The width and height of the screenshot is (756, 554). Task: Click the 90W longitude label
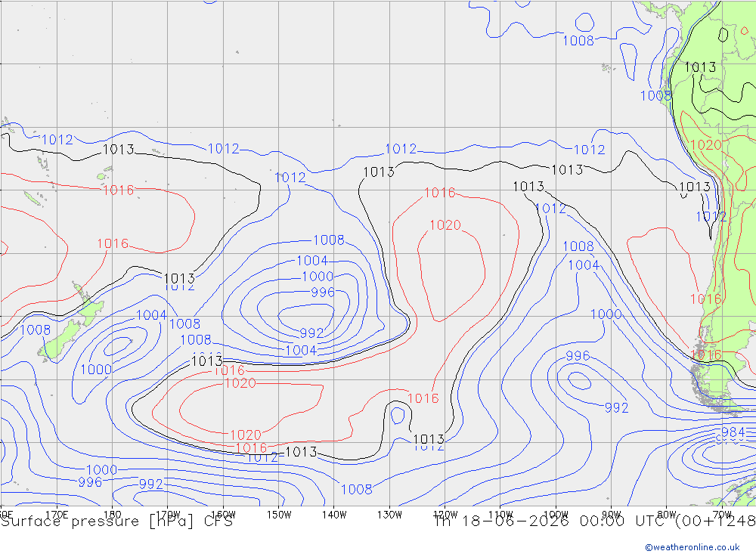(x=612, y=515)
